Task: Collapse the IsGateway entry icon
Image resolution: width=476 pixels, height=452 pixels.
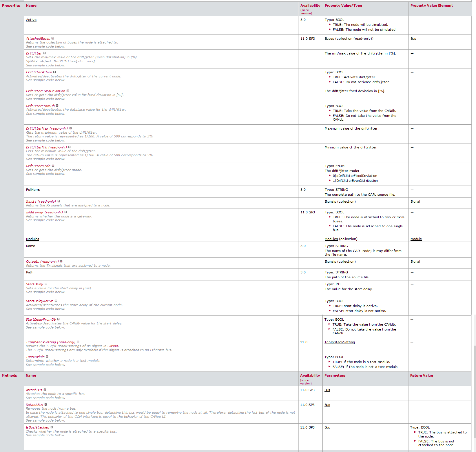Action: pyautogui.click(x=65, y=212)
